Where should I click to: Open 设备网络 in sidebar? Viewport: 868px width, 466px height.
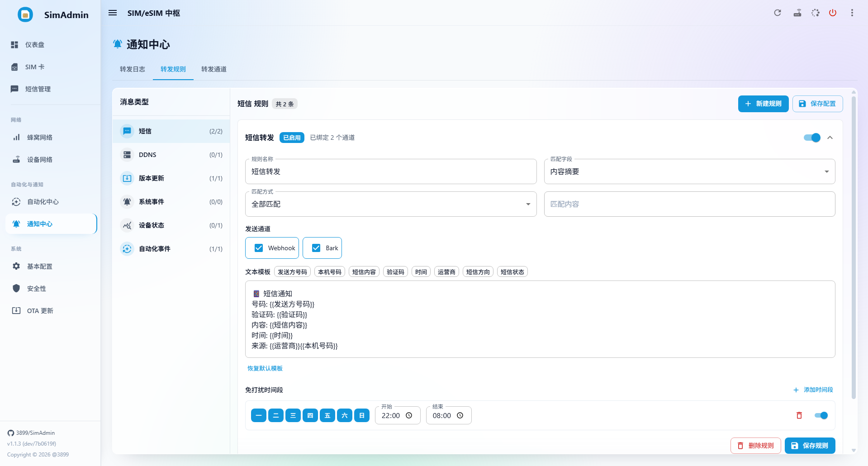50,160
